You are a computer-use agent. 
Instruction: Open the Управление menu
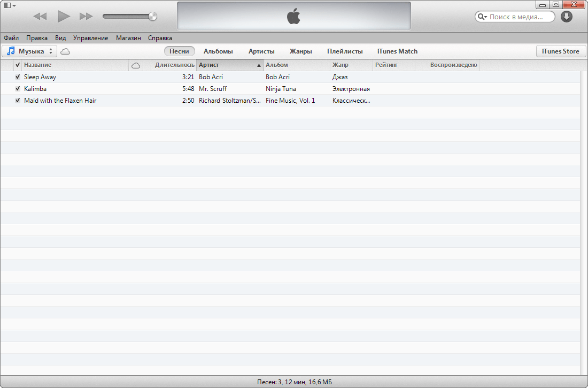tap(91, 38)
